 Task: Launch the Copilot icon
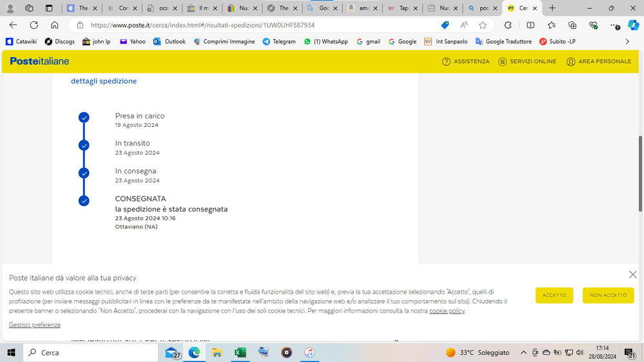coord(633,25)
